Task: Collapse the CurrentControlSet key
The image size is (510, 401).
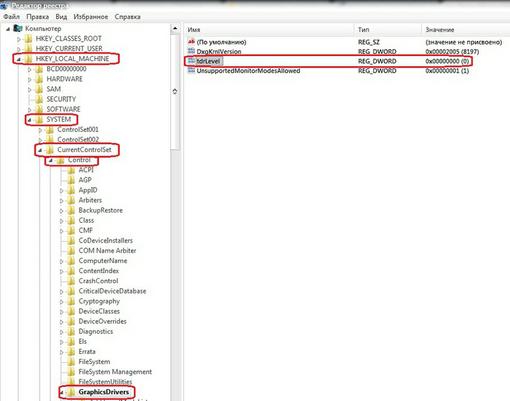Action: point(40,150)
